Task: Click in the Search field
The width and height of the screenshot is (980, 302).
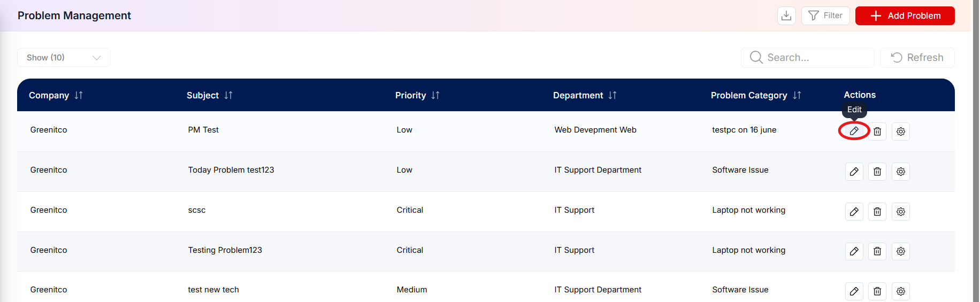Action: pos(808,57)
